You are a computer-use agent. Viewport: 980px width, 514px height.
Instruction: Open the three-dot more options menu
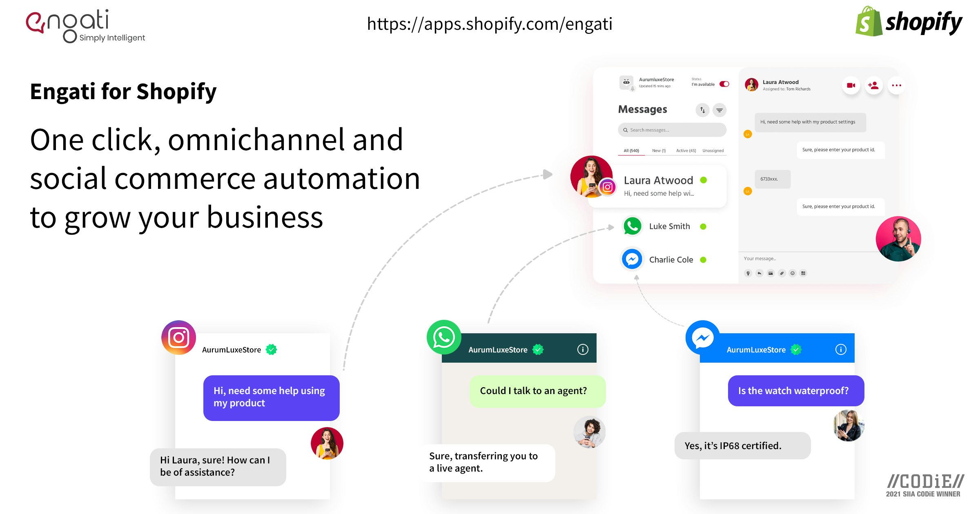pyautogui.click(x=896, y=85)
